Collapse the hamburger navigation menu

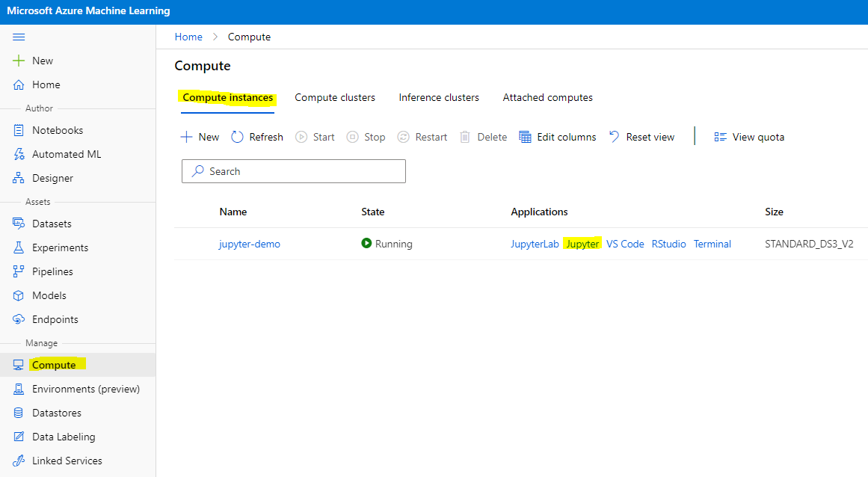point(19,37)
